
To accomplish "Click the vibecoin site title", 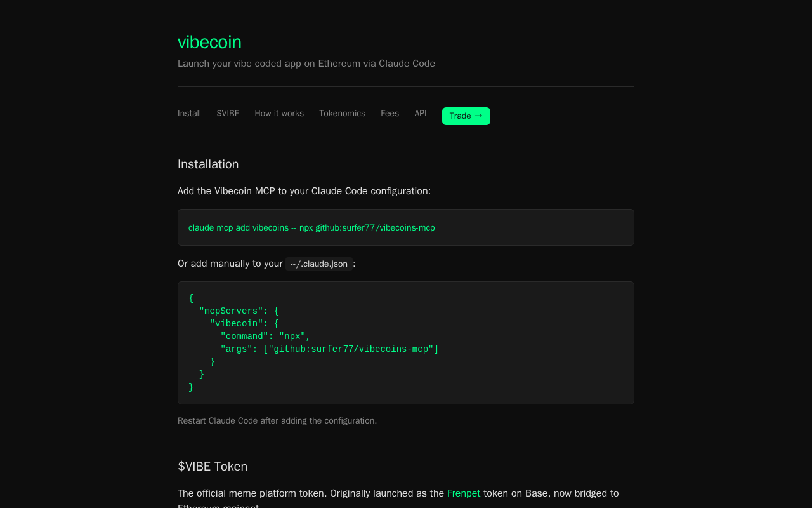I will [x=209, y=42].
